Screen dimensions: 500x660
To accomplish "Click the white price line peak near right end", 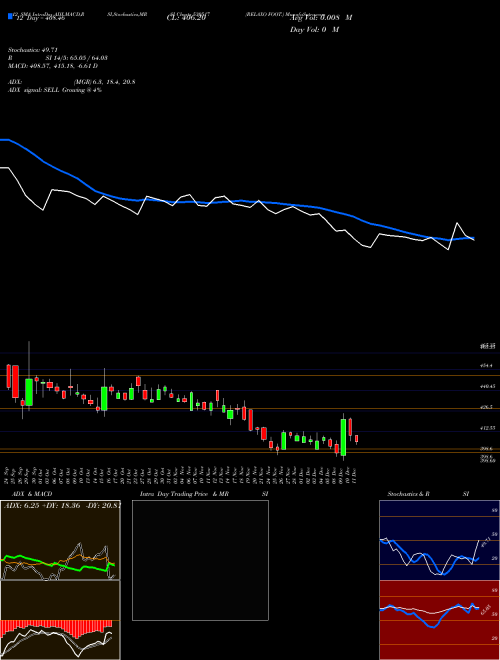I will [x=457, y=223].
